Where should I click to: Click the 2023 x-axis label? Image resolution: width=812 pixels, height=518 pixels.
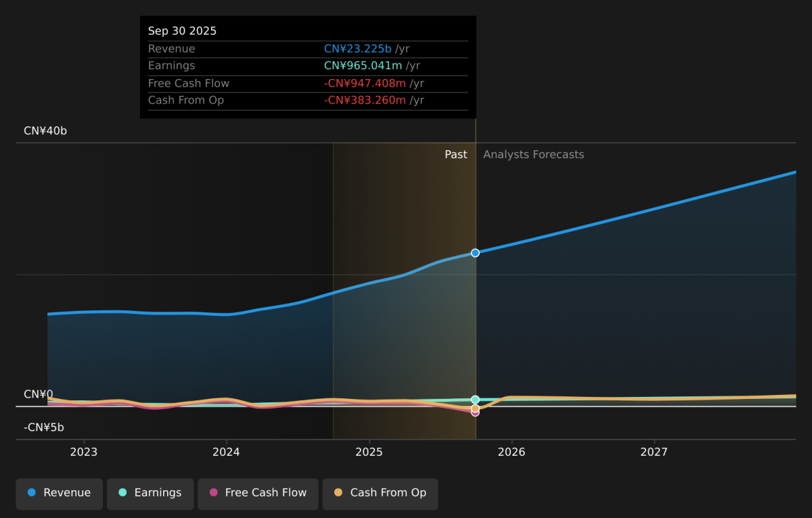83,452
